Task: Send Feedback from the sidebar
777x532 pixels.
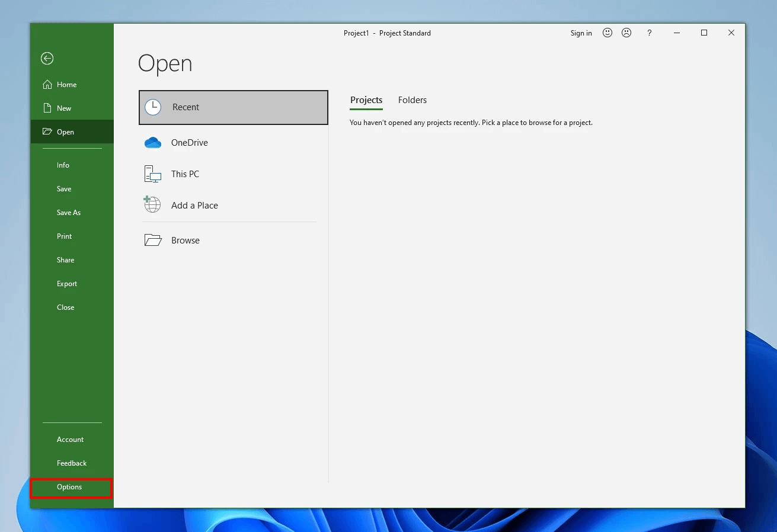Action: (71, 463)
